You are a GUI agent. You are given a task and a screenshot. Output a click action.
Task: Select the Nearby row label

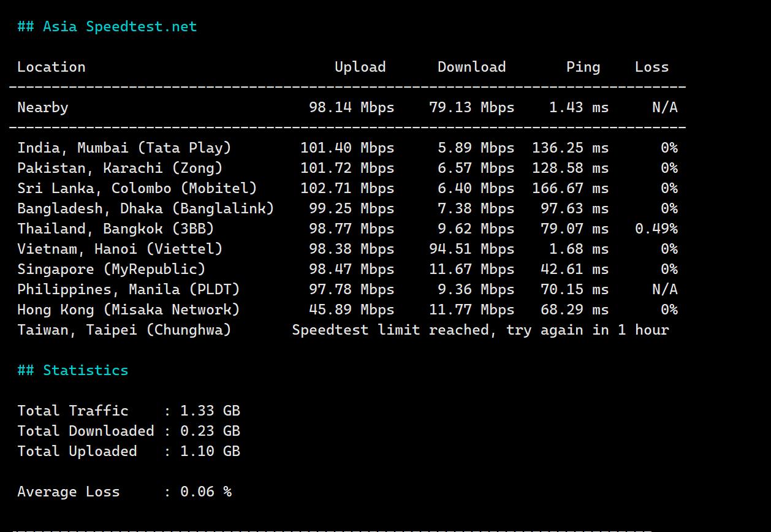coord(43,107)
